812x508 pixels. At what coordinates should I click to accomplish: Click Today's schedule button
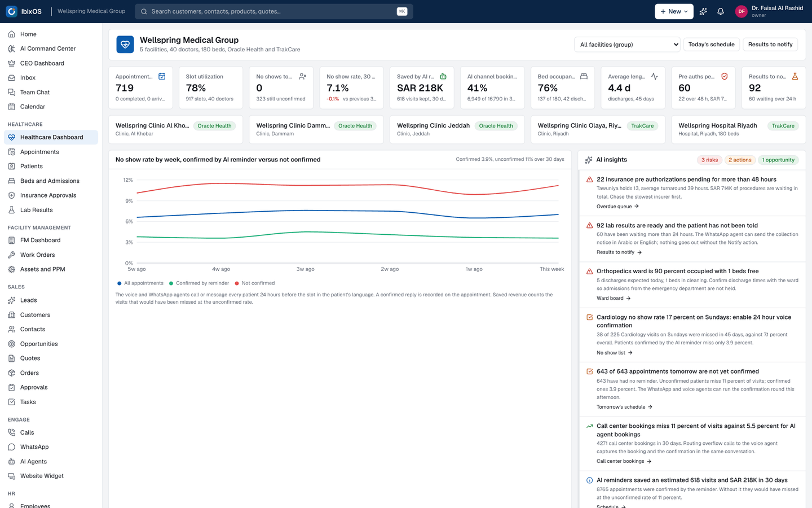click(711, 45)
